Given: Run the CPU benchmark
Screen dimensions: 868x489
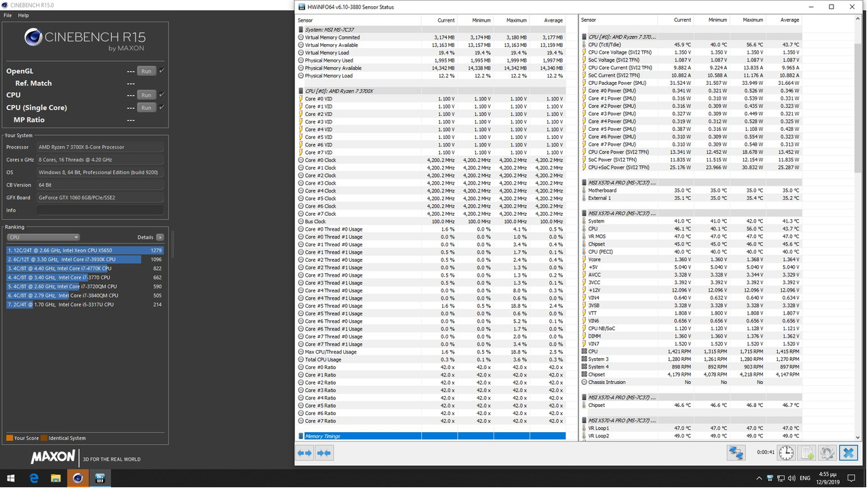Looking at the screenshot, I should coord(146,95).
